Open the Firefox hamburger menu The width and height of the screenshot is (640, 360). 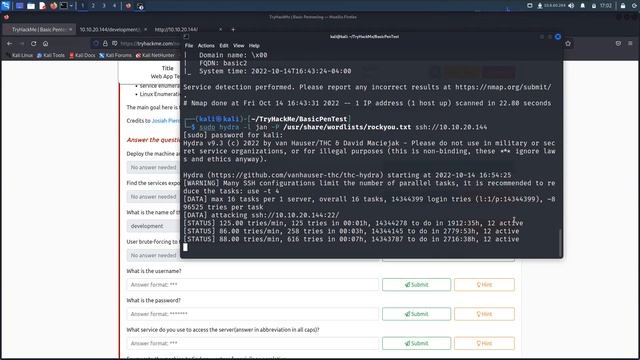click(630, 43)
